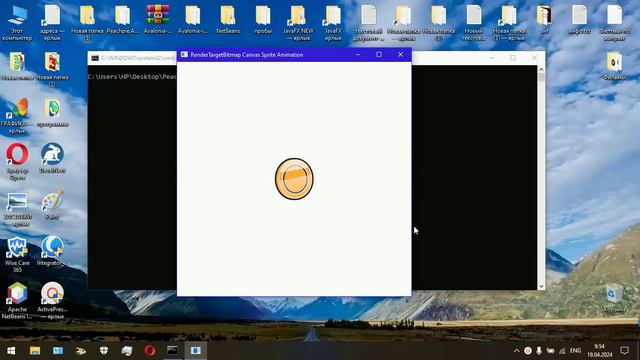Open Windows Security shield in taskbar

(x=104, y=351)
